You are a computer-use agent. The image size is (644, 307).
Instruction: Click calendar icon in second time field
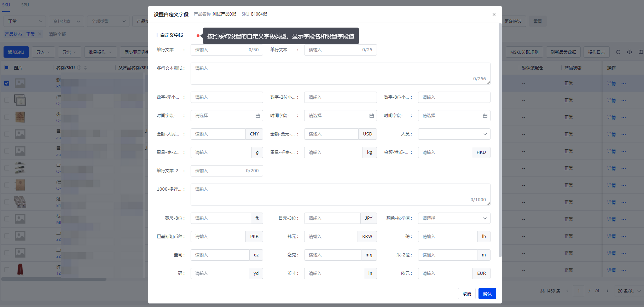pyautogui.click(x=371, y=116)
